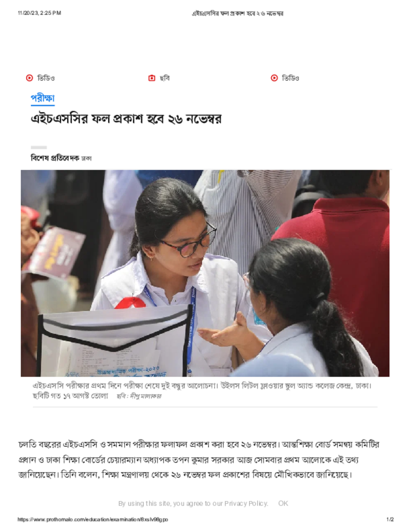
Task: Click the page number 1/2 indicator
Action: tap(390, 520)
